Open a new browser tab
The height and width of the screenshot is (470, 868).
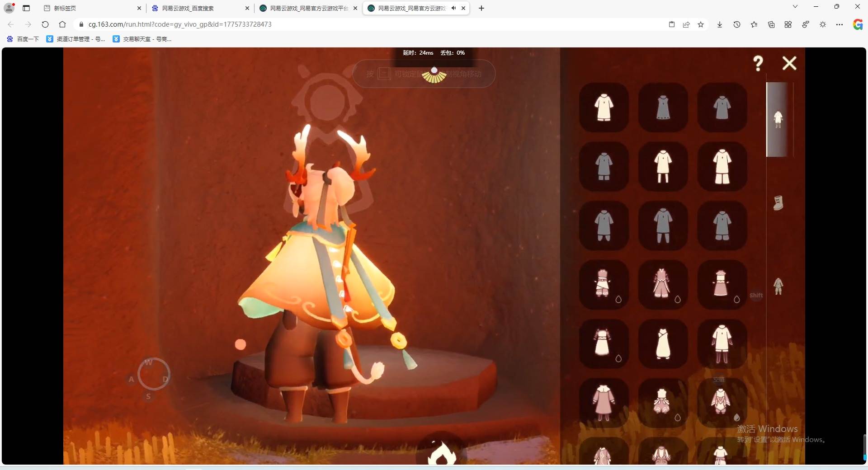tap(481, 8)
